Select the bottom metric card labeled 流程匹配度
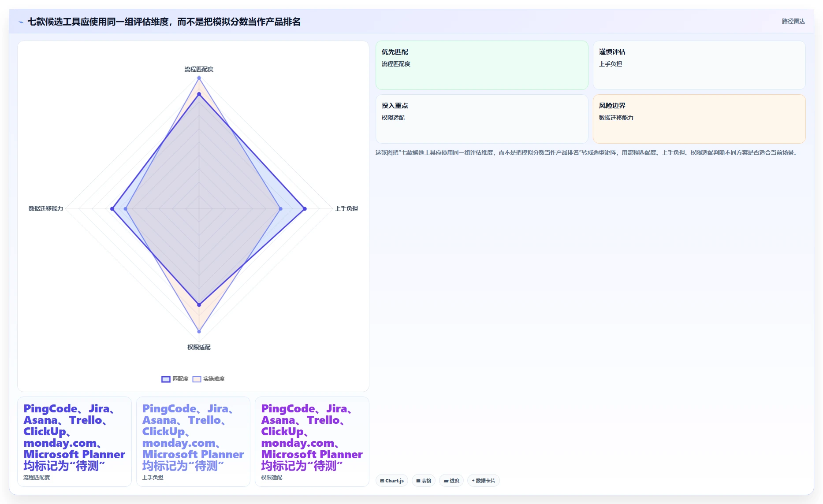Viewport: 823px width, 504px height. point(74,441)
